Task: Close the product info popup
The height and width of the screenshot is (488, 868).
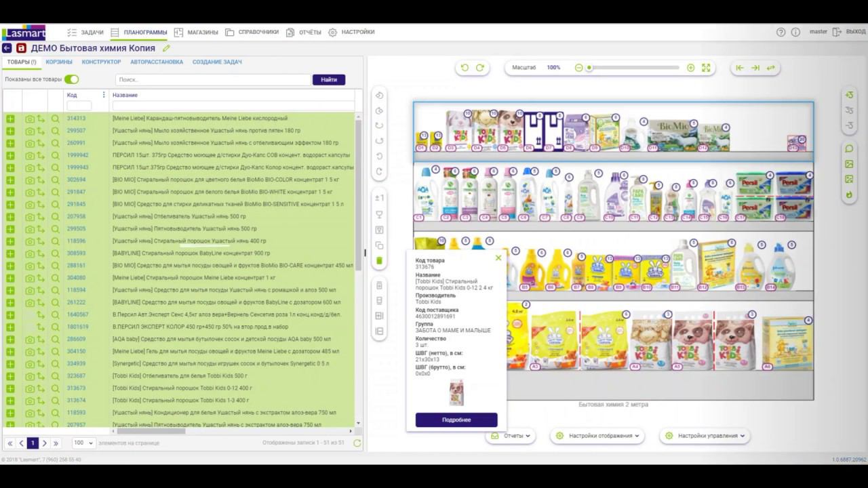Action: (498, 258)
